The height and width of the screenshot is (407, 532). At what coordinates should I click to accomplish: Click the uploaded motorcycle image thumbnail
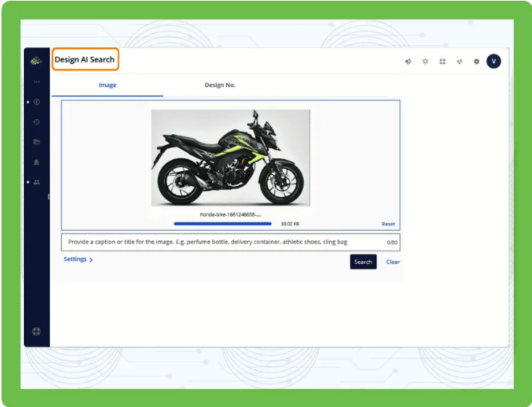click(x=230, y=157)
